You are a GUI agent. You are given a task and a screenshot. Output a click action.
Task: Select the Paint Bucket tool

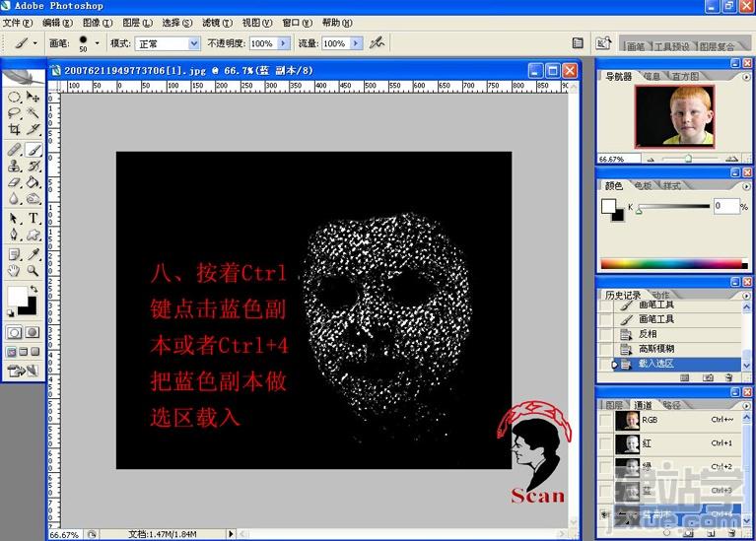(33, 182)
